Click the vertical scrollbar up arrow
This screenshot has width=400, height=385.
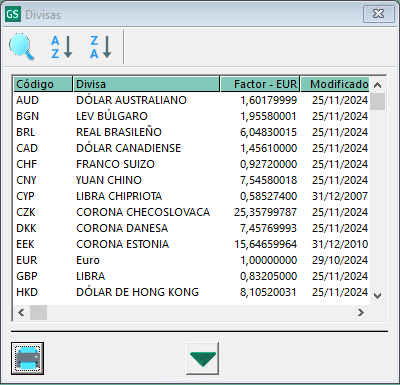377,85
